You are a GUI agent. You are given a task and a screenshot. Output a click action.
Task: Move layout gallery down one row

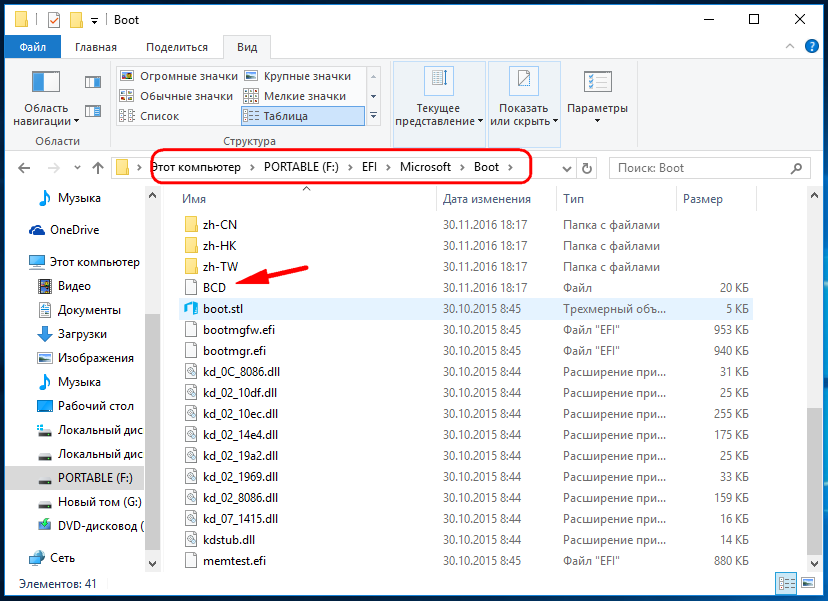[x=373, y=97]
